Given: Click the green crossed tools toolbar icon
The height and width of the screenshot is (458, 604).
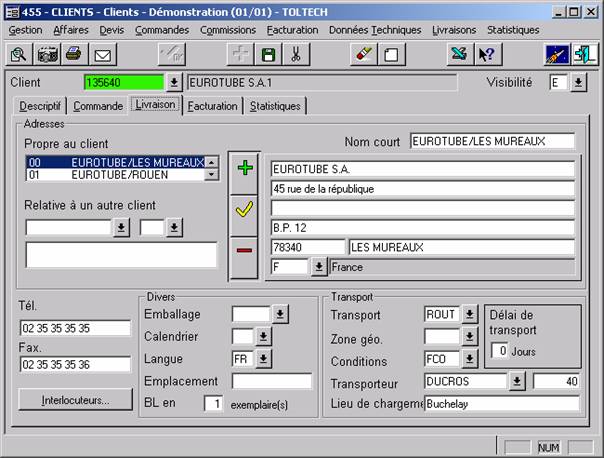Looking at the screenshot, I should tap(460, 54).
